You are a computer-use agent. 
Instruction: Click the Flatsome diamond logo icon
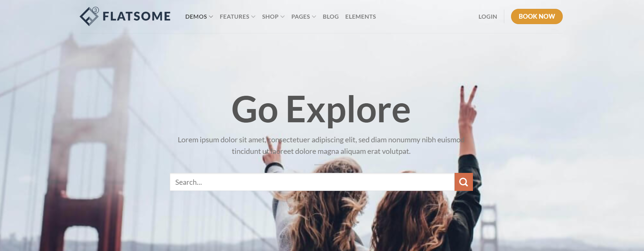coord(89,16)
